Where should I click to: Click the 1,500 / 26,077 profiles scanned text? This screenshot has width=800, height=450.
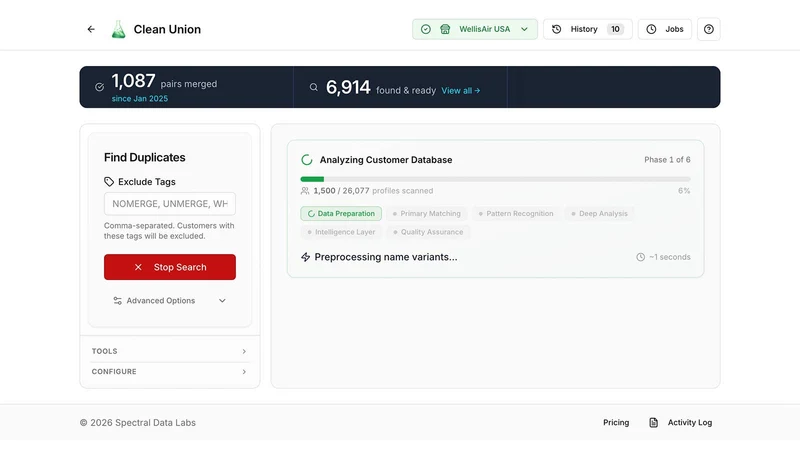pyautogui.click(x=373, y=191)
